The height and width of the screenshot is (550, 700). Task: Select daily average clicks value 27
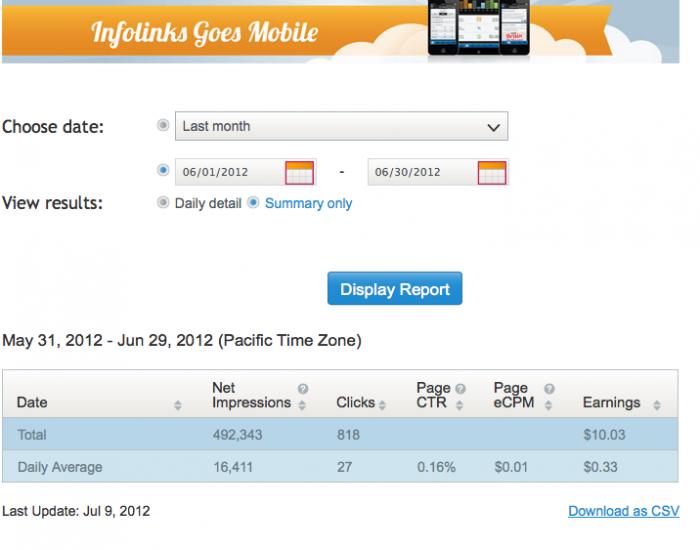[x=344, y=467]
